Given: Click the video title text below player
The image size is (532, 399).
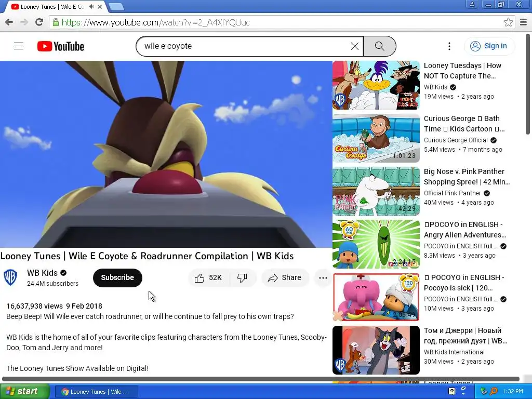Looking at the screenshot, I should pos(147,256).
